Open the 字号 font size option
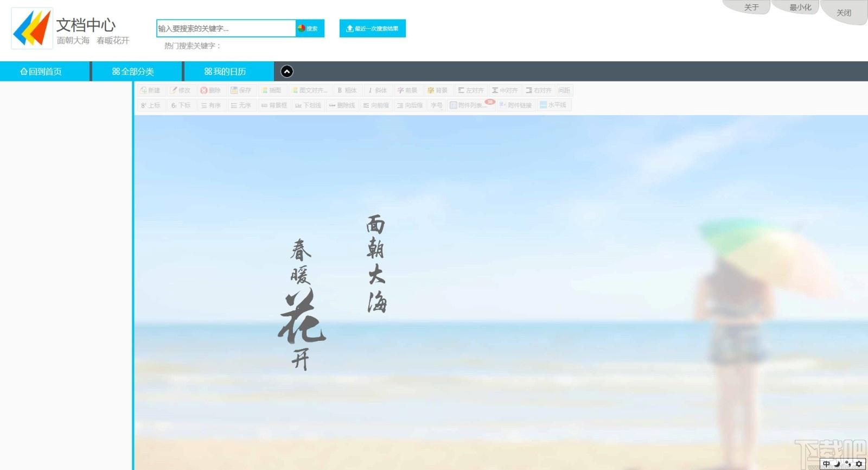The height and width of the screenshot is (470, 868). coord(437,105)
